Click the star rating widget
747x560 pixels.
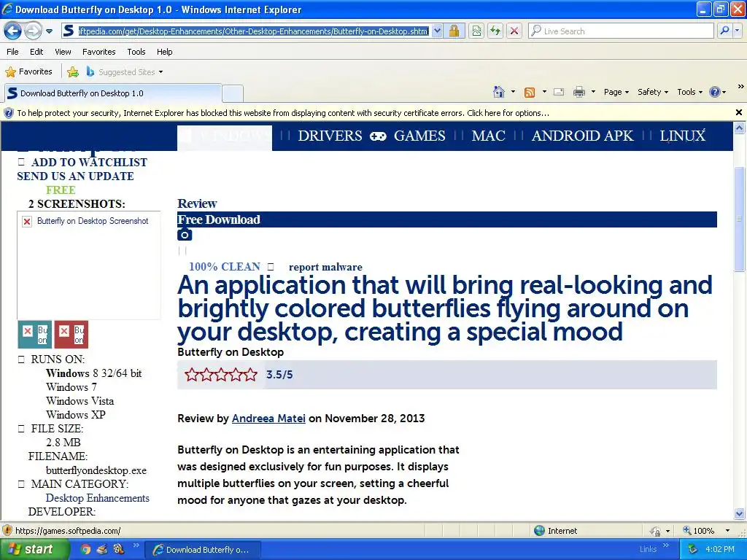point(221,375)
